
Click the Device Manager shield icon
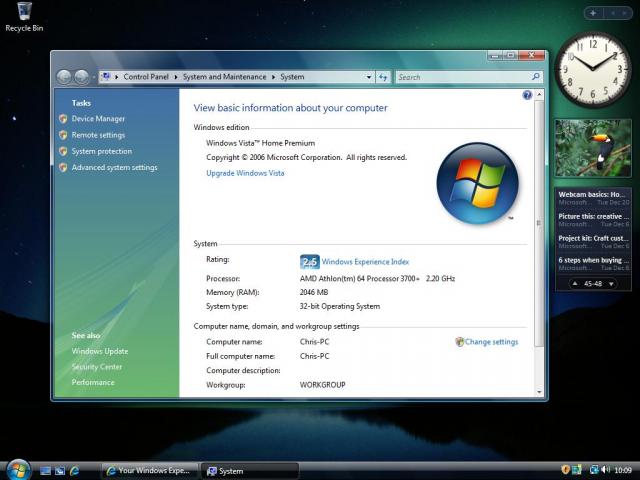coord(63,119)
